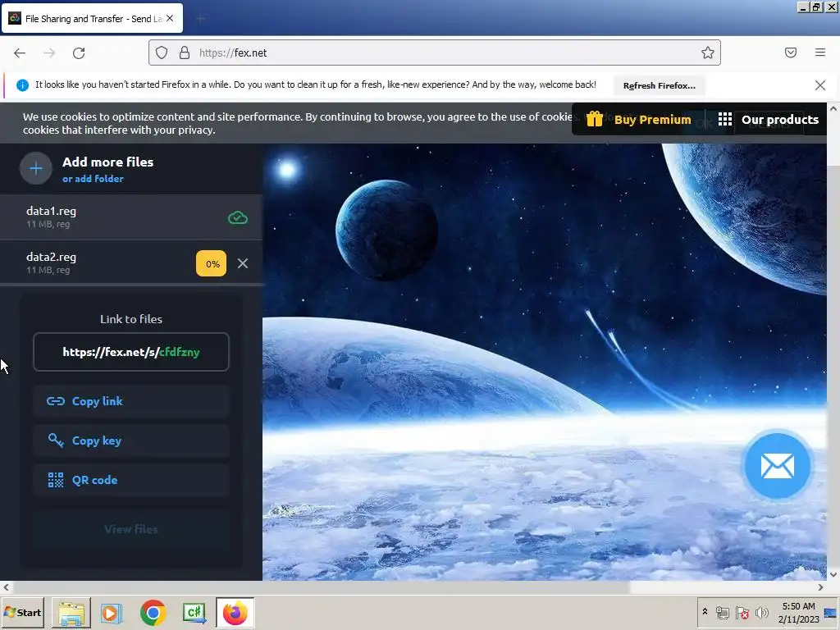This screenshot has height=630, width=840.
Task: Click the Refresh Firefox button
Action: click(659, 85)
